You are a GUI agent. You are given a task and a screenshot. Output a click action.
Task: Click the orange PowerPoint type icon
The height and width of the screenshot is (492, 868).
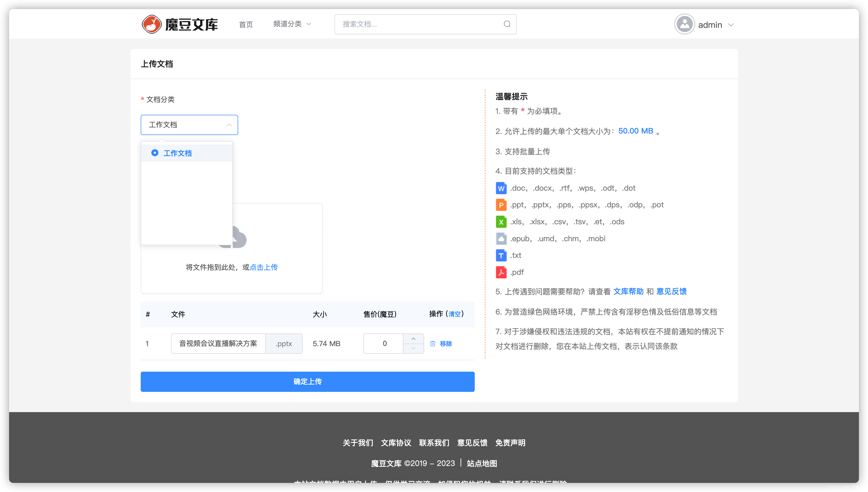coord(501,205)
